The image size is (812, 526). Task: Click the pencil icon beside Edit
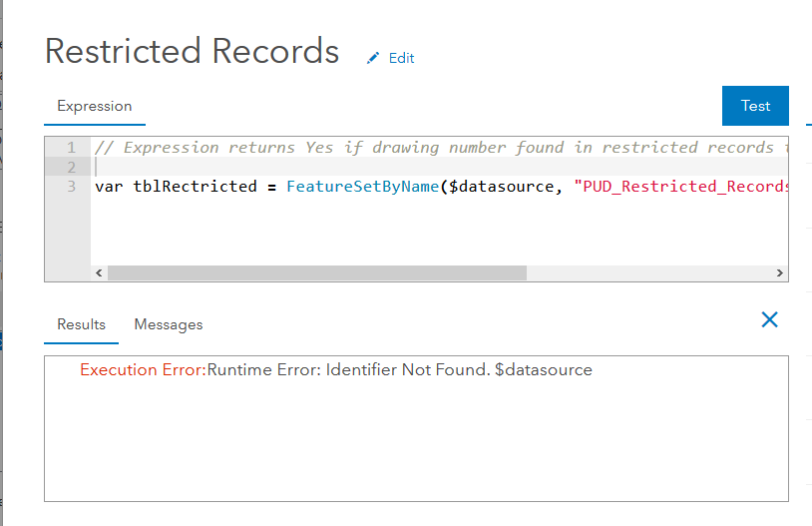tap(373, 58)
